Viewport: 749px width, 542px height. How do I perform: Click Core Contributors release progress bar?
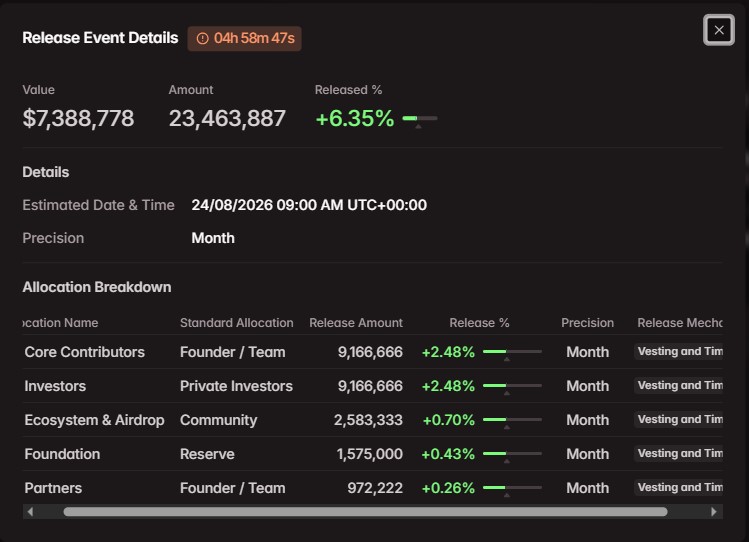[x=512, y=351]
